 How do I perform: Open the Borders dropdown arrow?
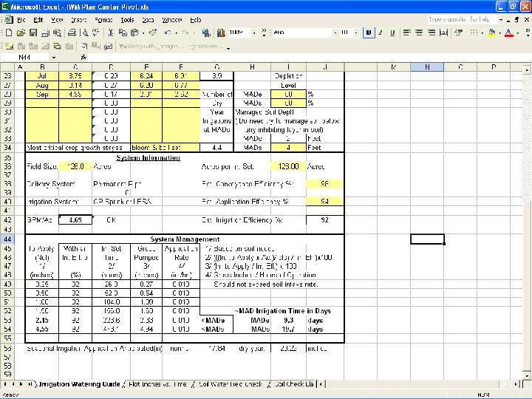click(482, 33)
